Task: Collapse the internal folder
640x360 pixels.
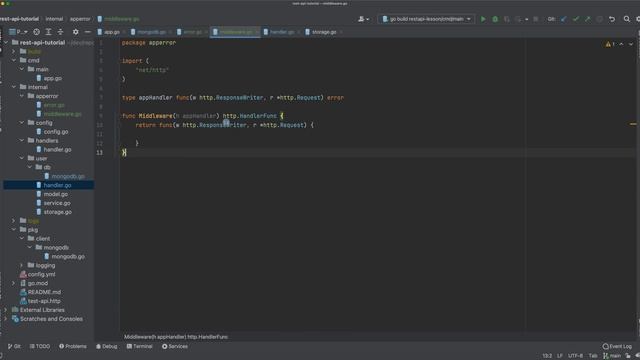Action: [x=14, y=87]
